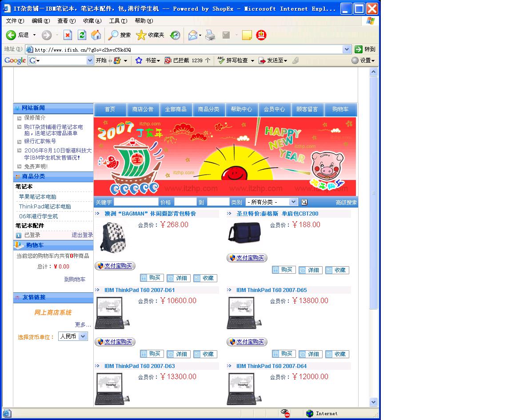Open the 后退 history dropdown arrow
The height and width of the screenshot is (420, 523).
click(x=34, y=35)
